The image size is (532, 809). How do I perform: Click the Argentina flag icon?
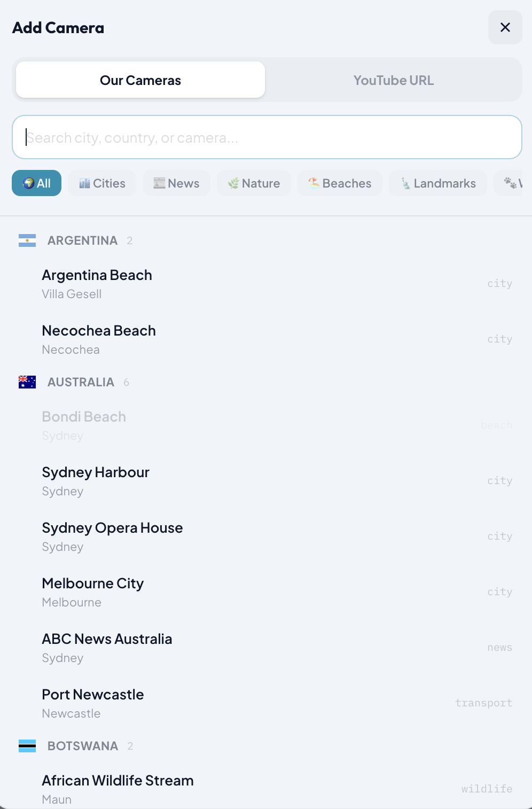pos(27,240)
